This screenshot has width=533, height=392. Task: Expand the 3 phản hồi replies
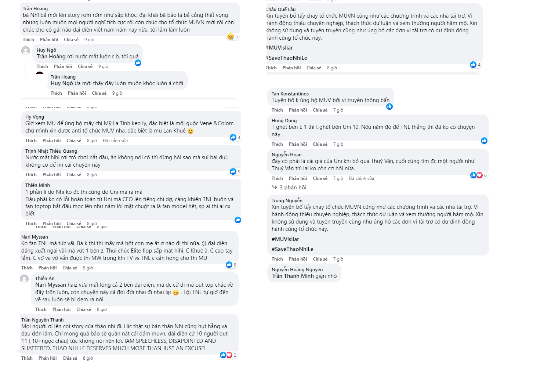point(293,188)
